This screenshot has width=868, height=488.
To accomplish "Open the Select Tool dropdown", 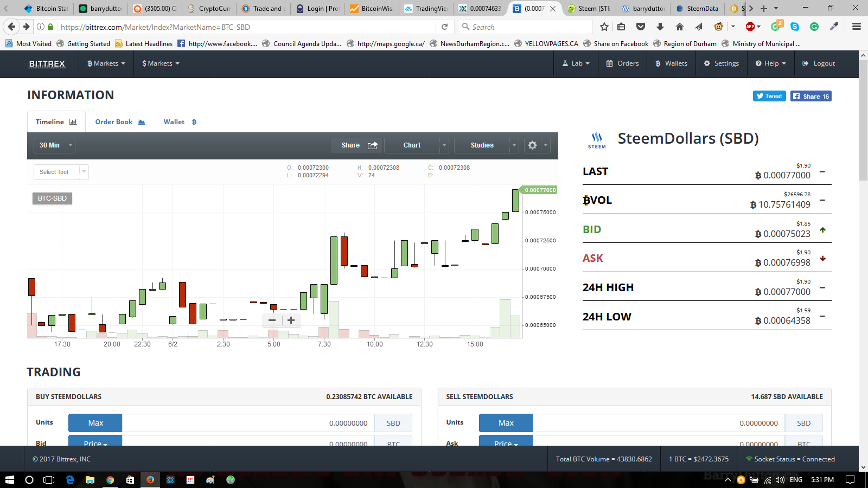I will pos(61,172).
